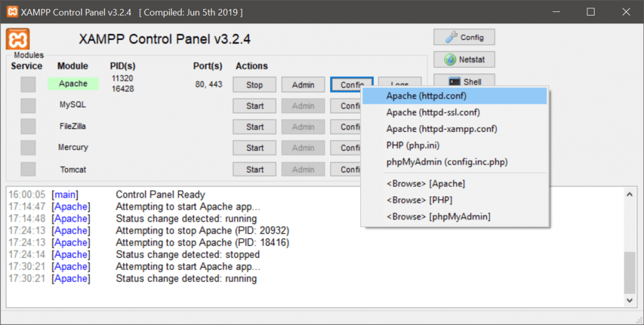644x325 pixels.
Task: Launch Shell via the terminal icon button
Action: click(464, 82)
